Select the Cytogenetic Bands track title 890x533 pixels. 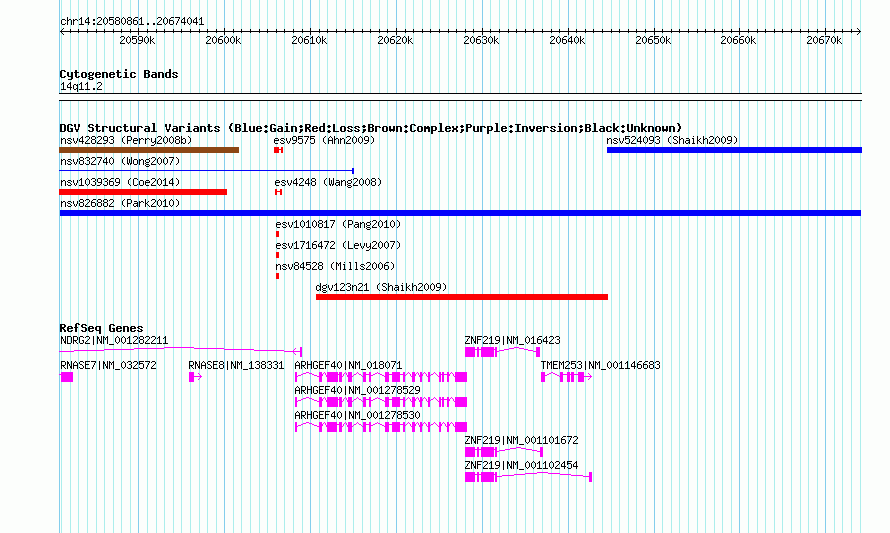point(119,74)
